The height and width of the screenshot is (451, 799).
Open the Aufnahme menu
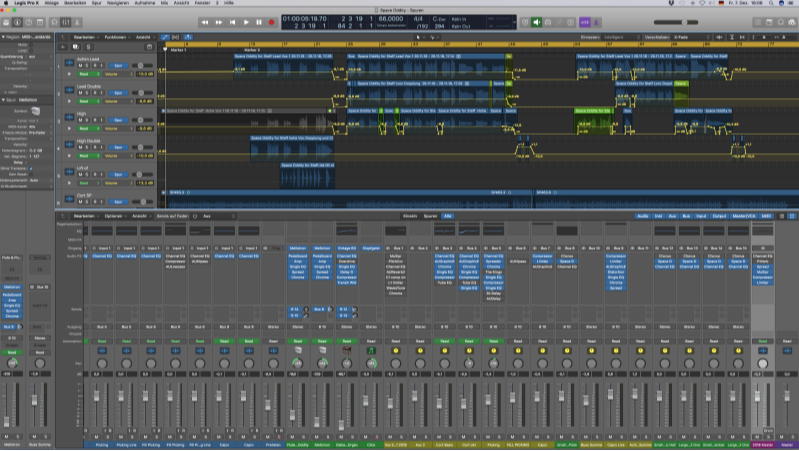145,3
